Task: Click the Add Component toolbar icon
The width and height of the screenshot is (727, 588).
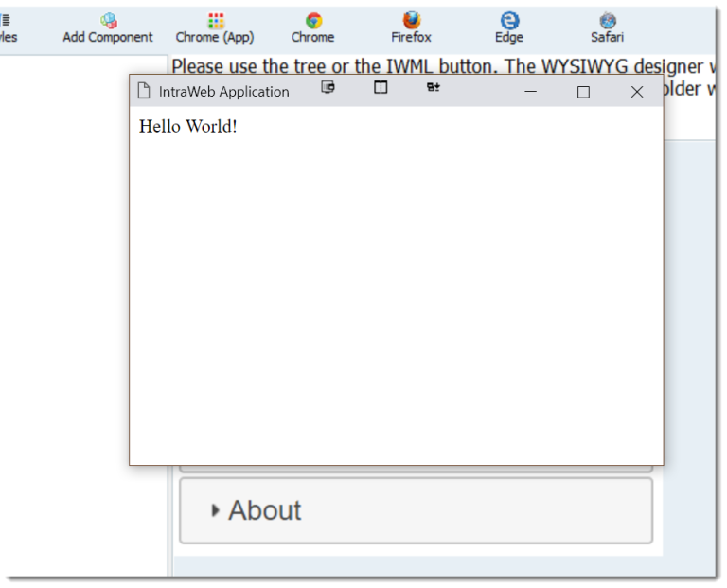Action: (x=108, y=27)
